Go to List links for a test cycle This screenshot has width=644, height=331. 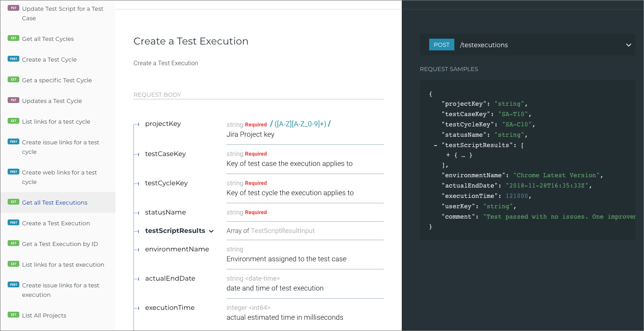tap(56, 121)
